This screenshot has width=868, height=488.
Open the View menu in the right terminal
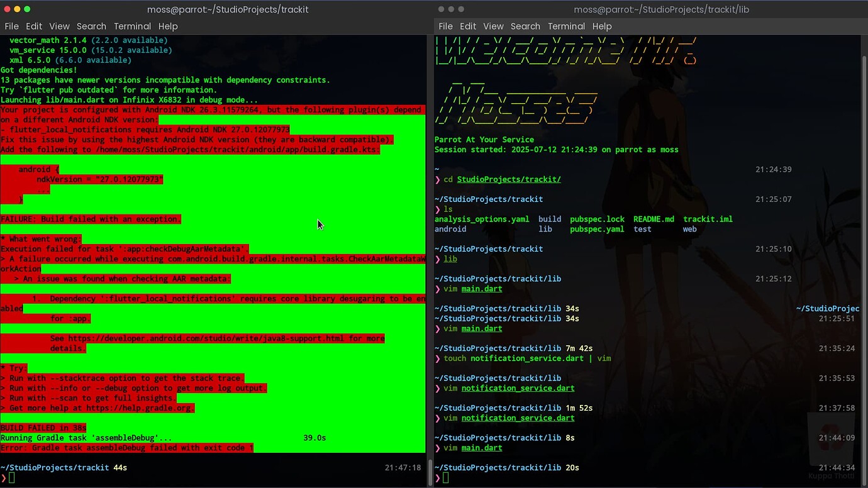[x=493, y=26]
